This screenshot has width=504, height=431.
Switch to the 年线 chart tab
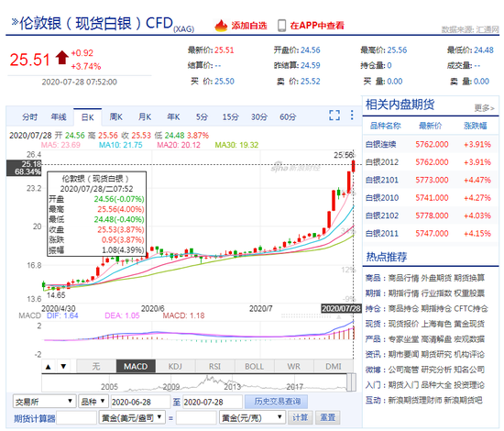pos(59,116)
